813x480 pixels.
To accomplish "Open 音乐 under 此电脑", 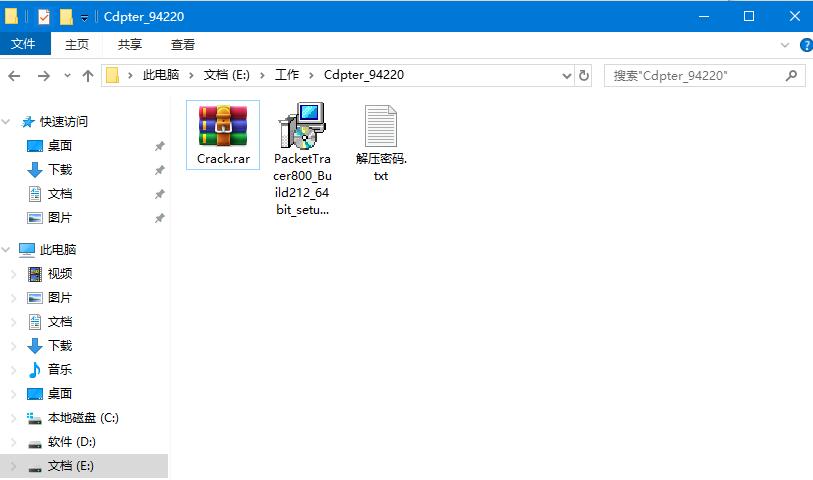I will click(x=50, y=370).
